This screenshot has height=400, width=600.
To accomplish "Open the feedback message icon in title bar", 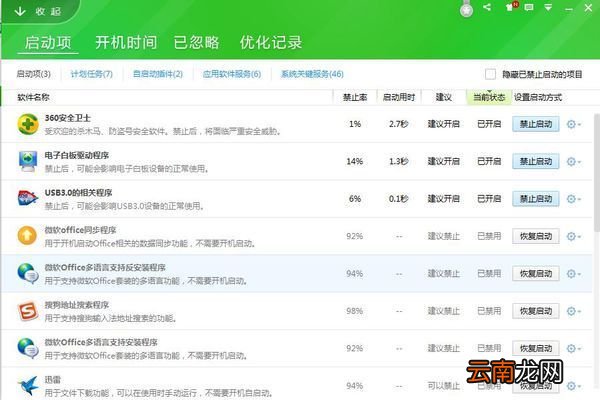I will pyautogui.click(x=529, y=7).
